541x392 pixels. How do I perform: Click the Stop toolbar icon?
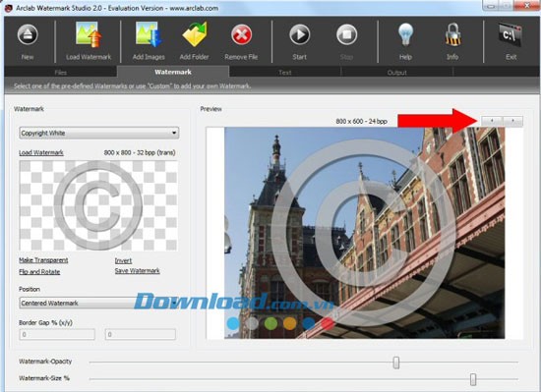(x=346, y=34)
